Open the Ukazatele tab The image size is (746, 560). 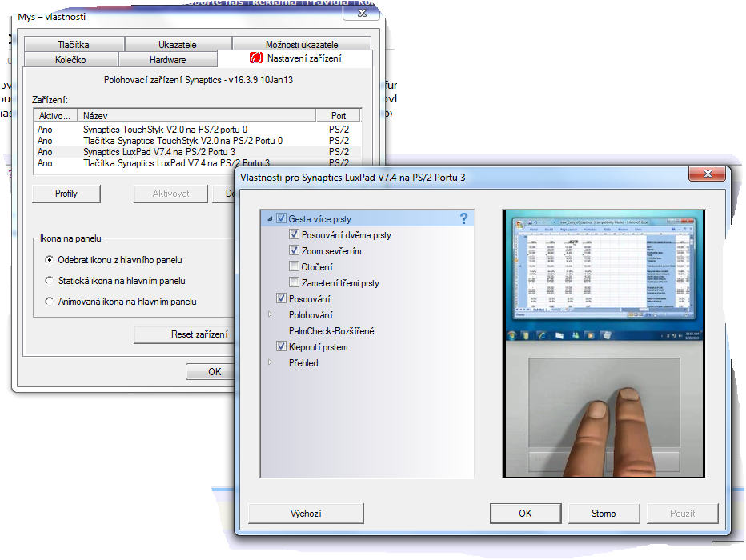click(x=178, y=44)
